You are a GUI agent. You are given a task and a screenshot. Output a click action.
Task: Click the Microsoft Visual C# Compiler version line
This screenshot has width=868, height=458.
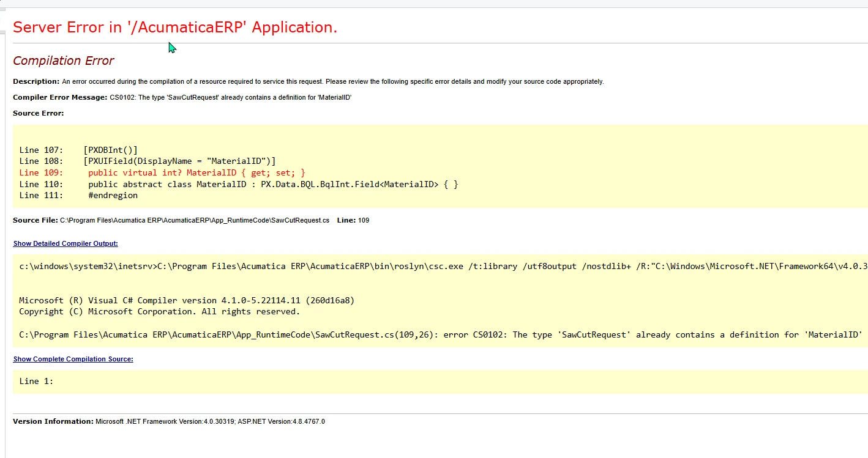coord(187,300)
